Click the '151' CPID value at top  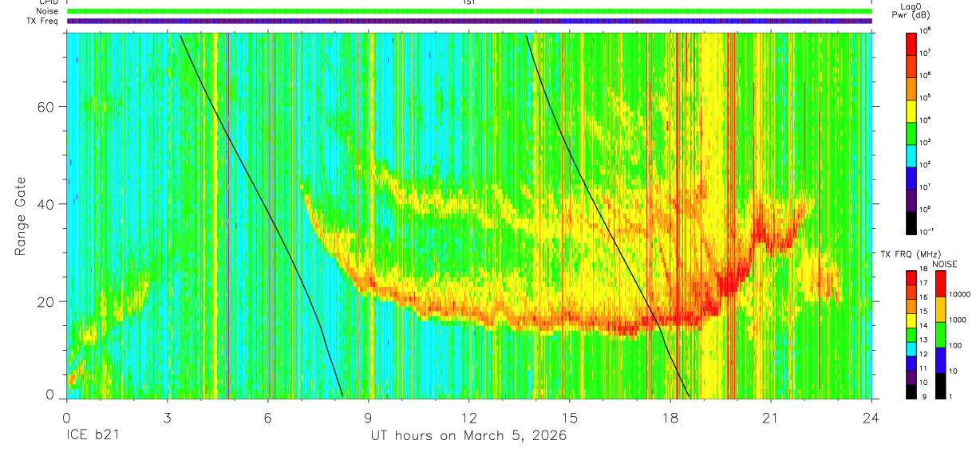[468, 2]
